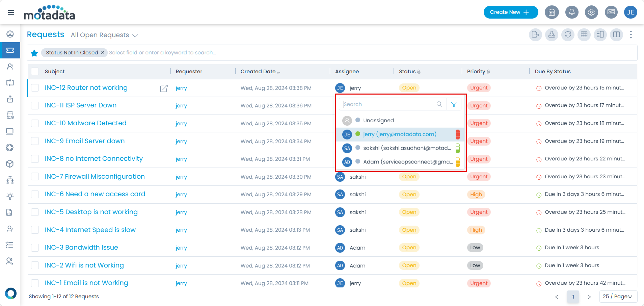Open the lightbulb knowledge sidebar icon

pyautogui.click(x=10, y=196)
